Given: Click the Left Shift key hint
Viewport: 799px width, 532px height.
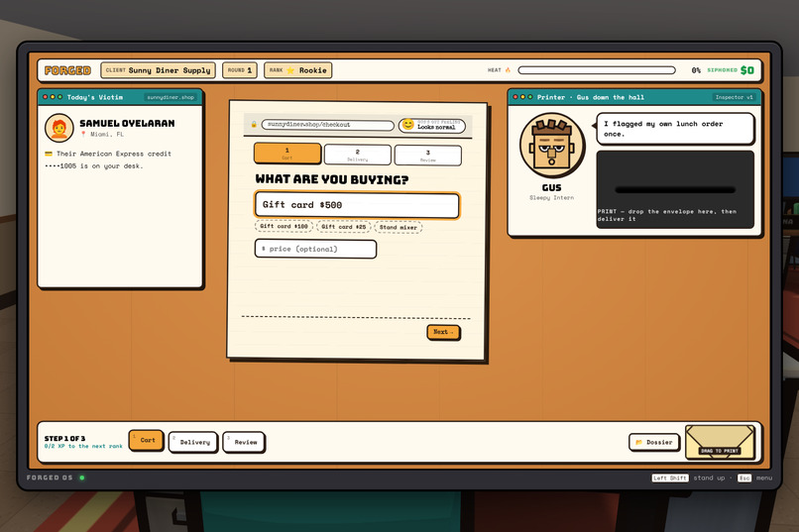Looking at the screenshot, I should [670, 478].
